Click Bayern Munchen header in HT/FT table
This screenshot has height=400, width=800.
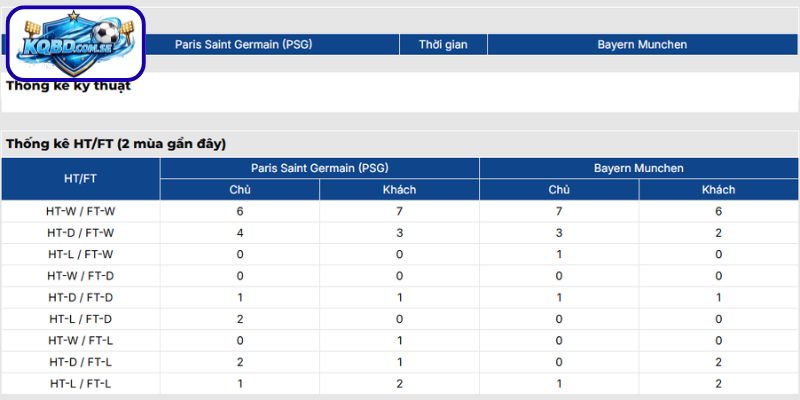tap(638, 168)
